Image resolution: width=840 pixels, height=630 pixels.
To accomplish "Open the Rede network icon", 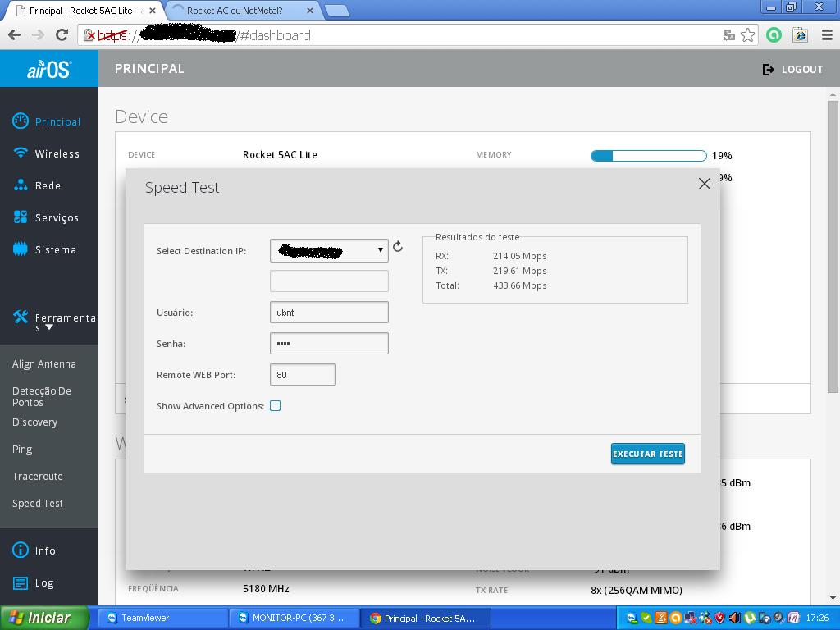I will [21, 185].
